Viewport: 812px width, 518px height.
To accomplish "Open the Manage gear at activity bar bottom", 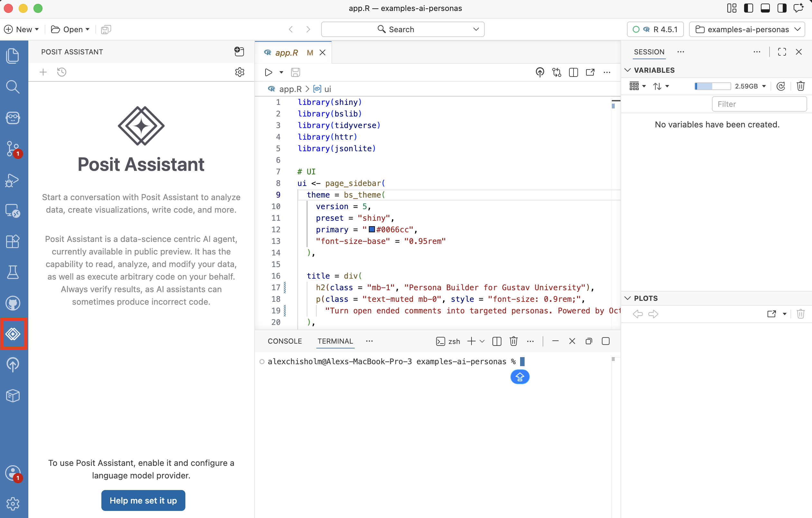I will 13,504.
